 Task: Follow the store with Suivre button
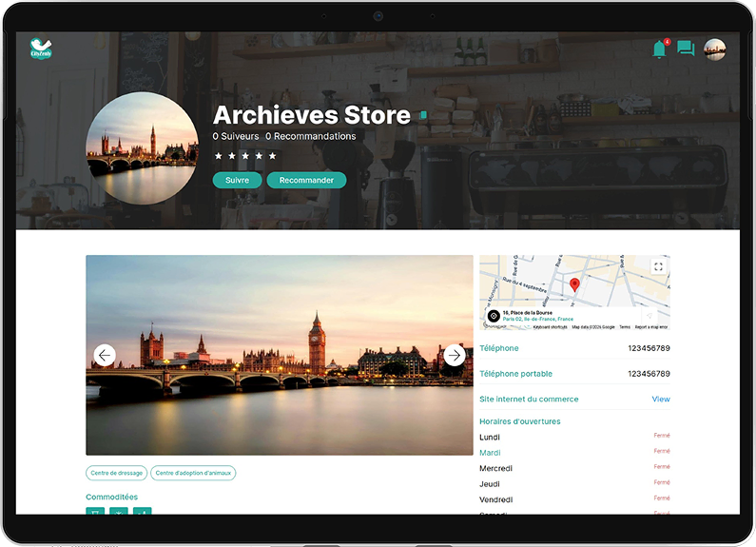tap(237, 180)
